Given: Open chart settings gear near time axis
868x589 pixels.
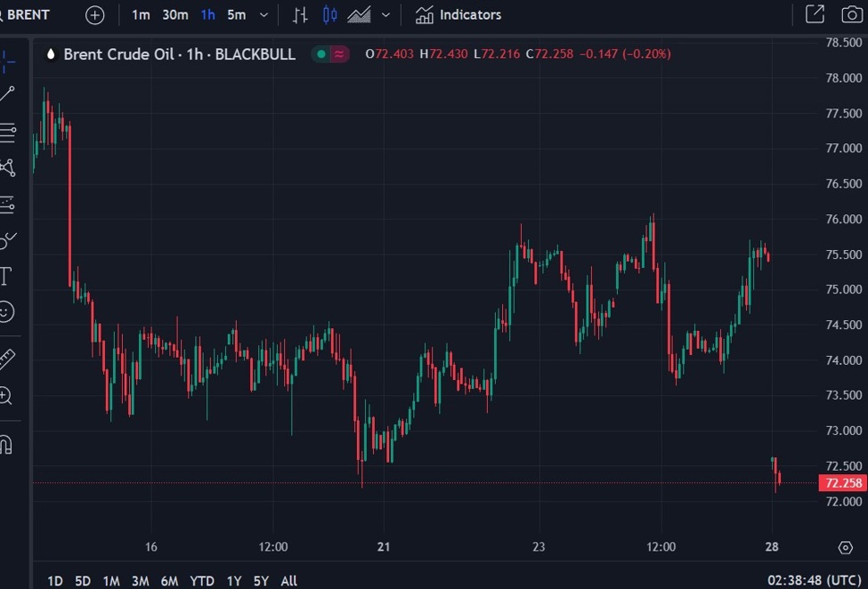Looking at the screenshot, I should (845, 547).
